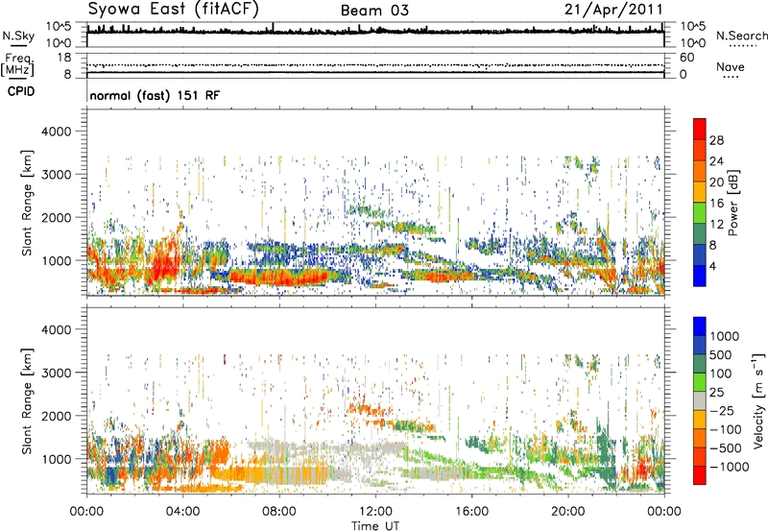
Task: Click the "Syowa East (fitACF)" plot title
Action: click(173, 9)
